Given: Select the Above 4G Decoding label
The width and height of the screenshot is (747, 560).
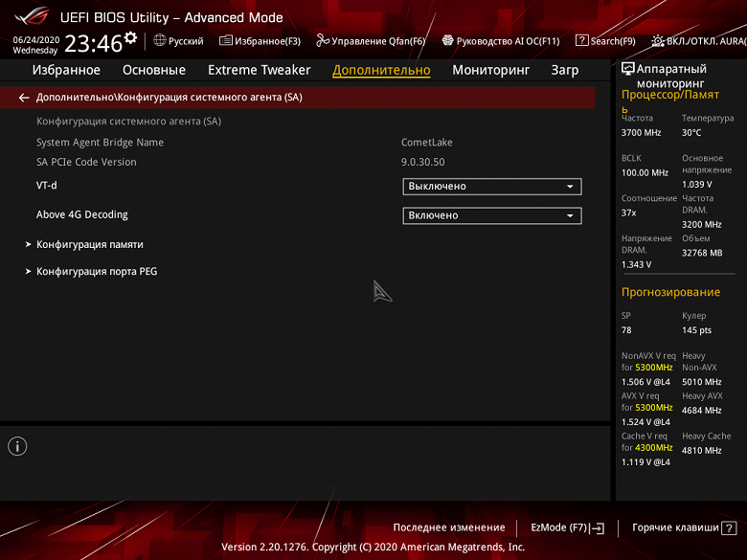Looking at the screenshot, I should [x=82, y=214].
